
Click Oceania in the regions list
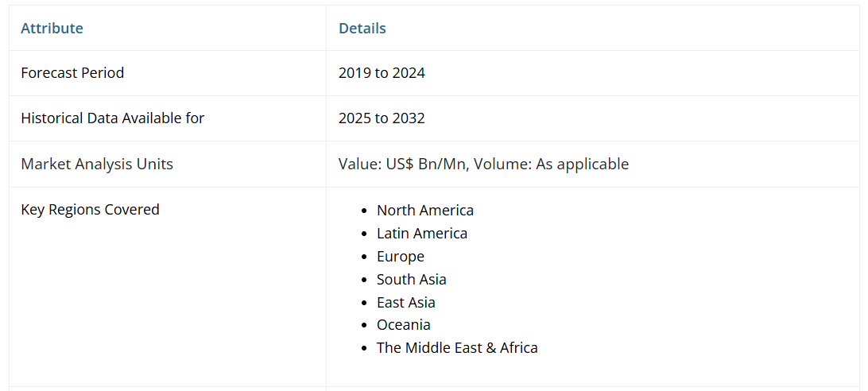[403, 324]
